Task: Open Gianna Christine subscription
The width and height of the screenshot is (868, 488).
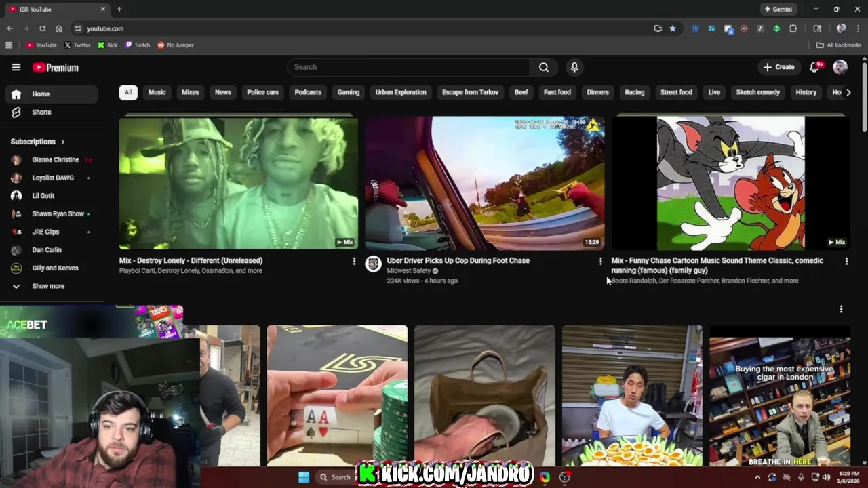Action: click(x=52, y=159)
